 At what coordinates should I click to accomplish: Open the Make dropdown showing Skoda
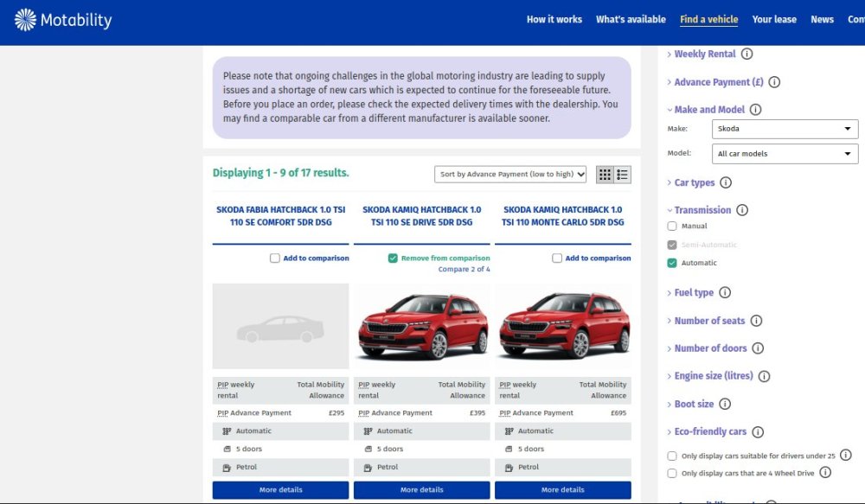pos(785,129)
